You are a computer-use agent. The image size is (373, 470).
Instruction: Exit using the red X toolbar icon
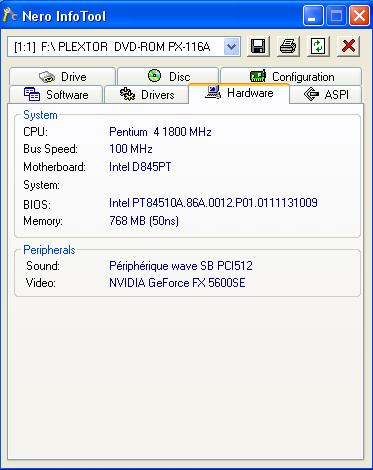pyautogui.click(x=348, y=46)
